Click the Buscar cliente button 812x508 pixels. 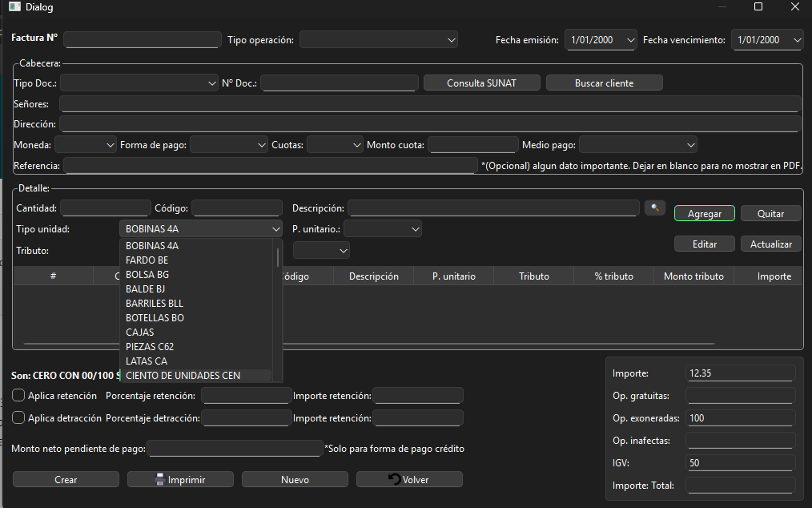(x=604, y=83)
